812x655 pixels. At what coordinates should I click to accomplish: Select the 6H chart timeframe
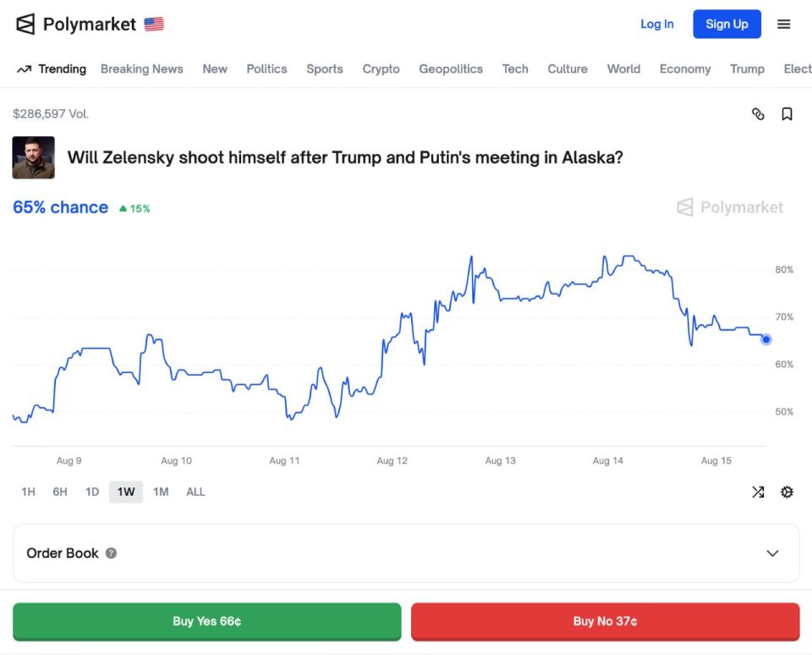click(x=58, y=492)
